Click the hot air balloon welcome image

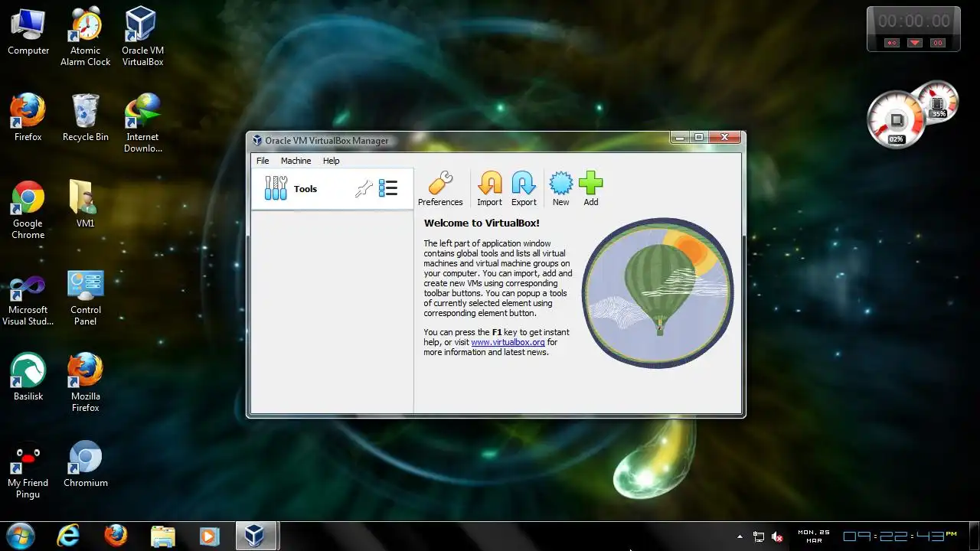tap(658, 293)
